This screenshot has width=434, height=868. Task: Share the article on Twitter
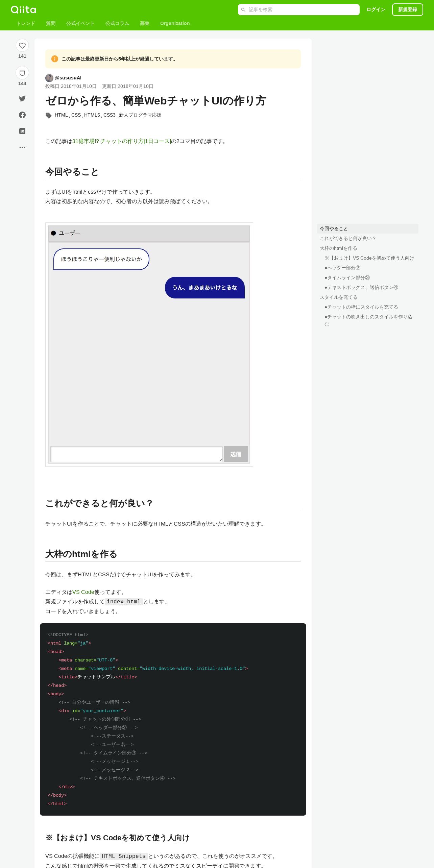tap(22, 99)
